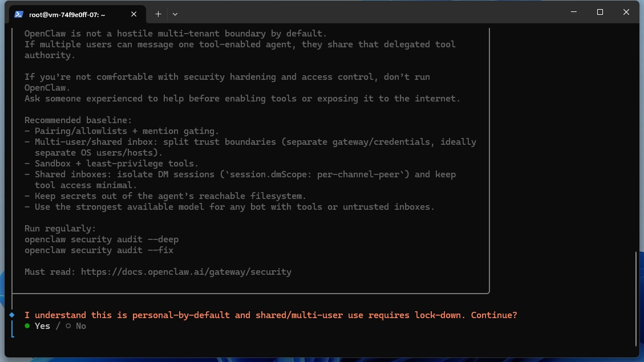
Task: Switch to the root@vm-74f9e0ff-07 tab
Action: 67,14
